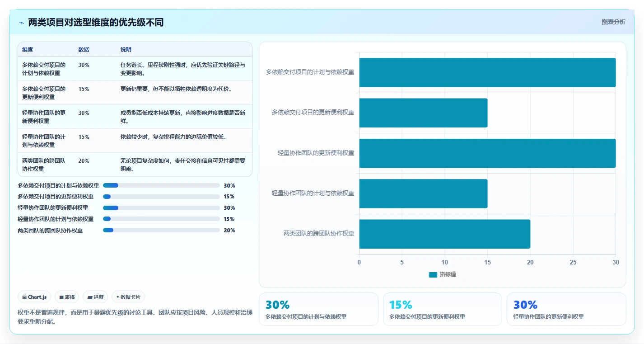This screenshot has height=344, width=644.
Task: Click the 多依赖交付项目的更新便利权重 progress bar
Action: [x=161, y=197]
